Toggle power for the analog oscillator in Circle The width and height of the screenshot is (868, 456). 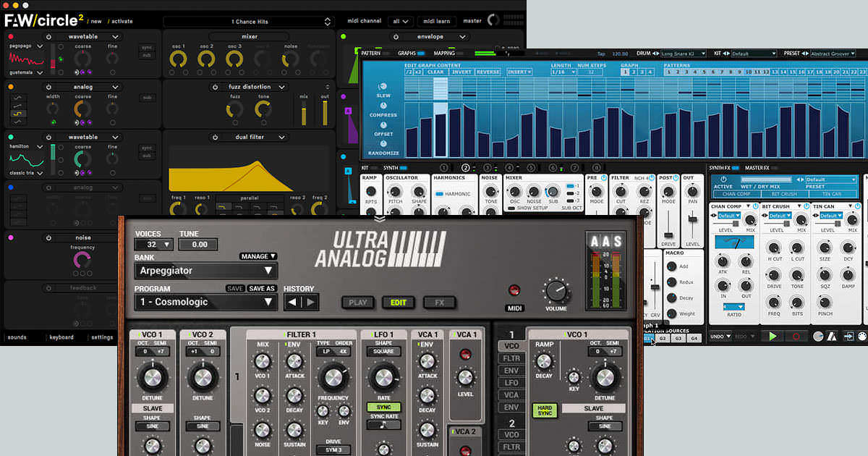[49, 87]
